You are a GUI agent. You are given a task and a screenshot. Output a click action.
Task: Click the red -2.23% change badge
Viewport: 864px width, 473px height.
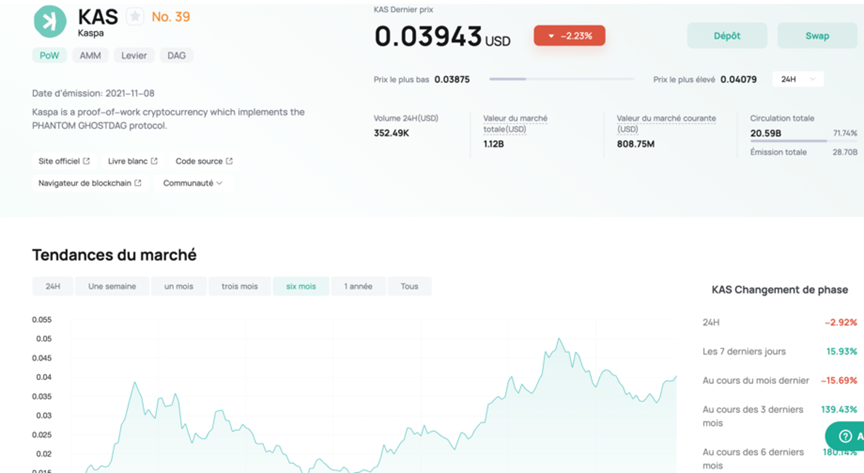coord(569,36)
